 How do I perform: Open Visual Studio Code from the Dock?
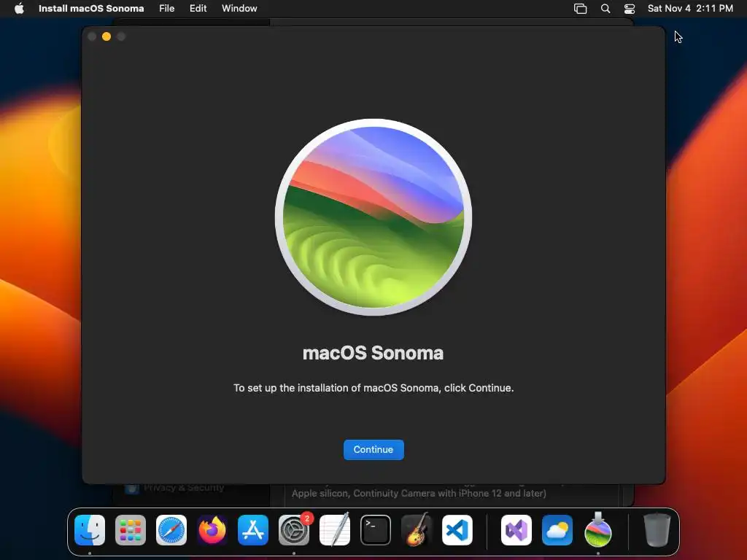[457, 530]
